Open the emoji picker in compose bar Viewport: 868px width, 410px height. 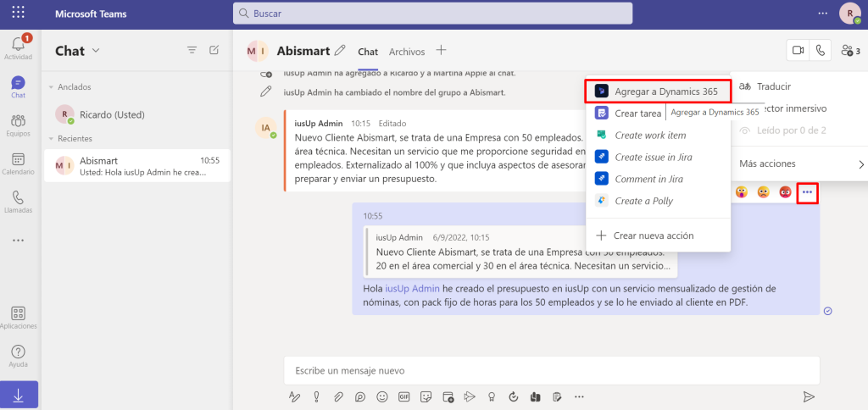pyautogui.click(x=382, y=396)
